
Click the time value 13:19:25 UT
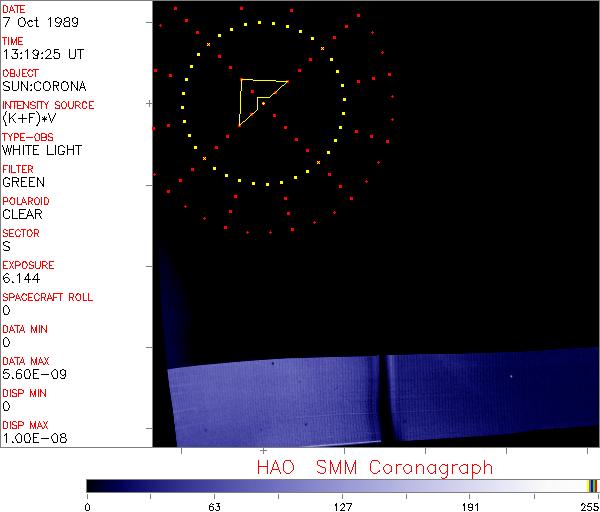[42, 55]
